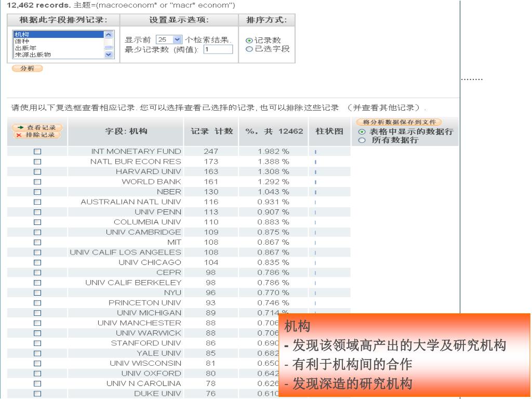The image size is (532, 399).
Task: Click the %, 共 12462 column header
Action: (274, 131)
